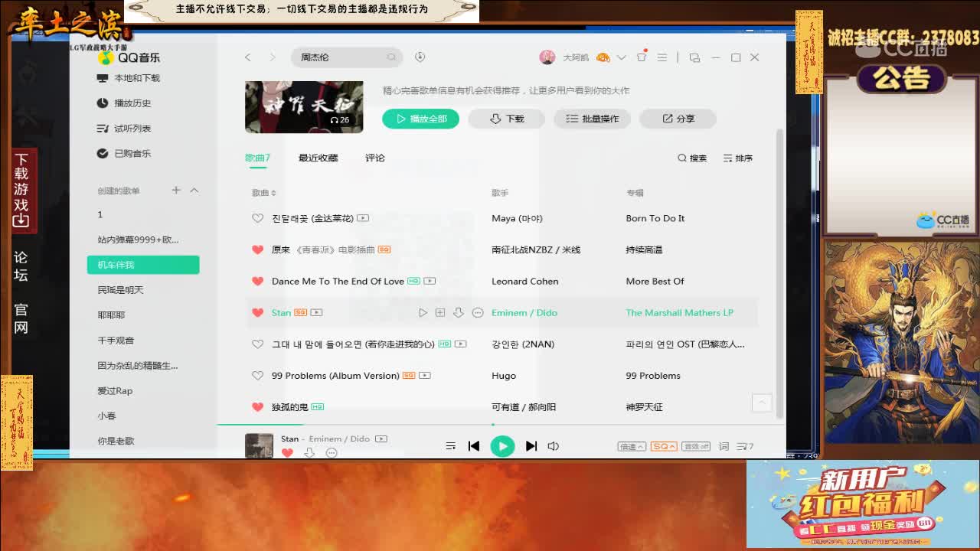Open MV icon next to 진달래꽃
This screenshot has width=980, height=551.
click(x=363, y=218)
